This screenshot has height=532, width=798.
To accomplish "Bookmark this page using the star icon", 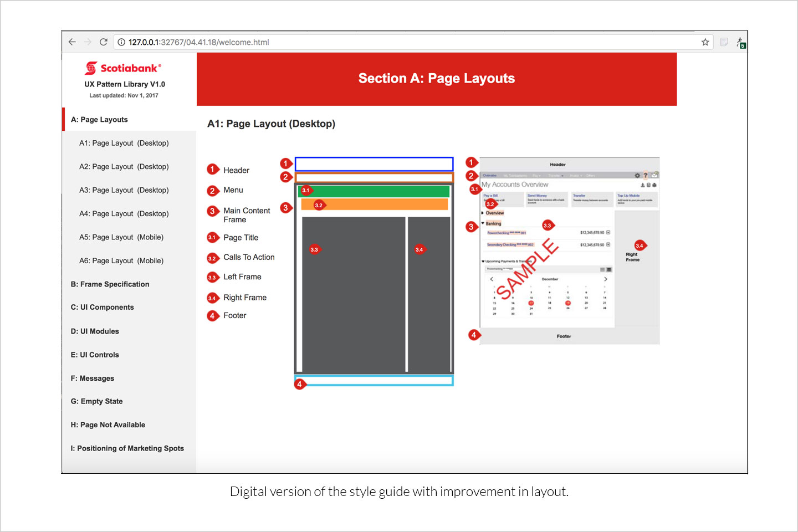I will 705,42.
